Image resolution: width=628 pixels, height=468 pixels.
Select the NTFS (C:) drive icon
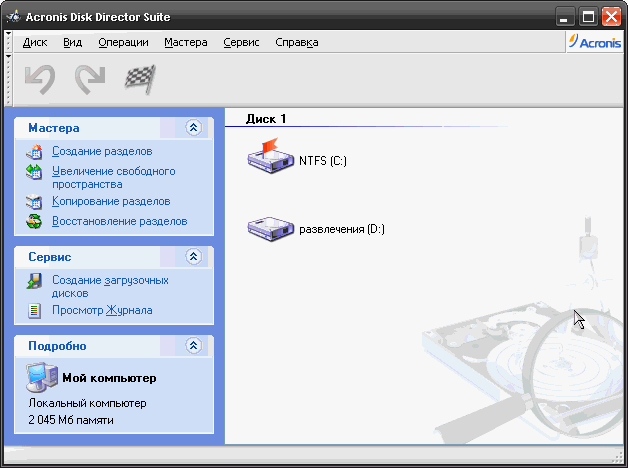(271, 157)
